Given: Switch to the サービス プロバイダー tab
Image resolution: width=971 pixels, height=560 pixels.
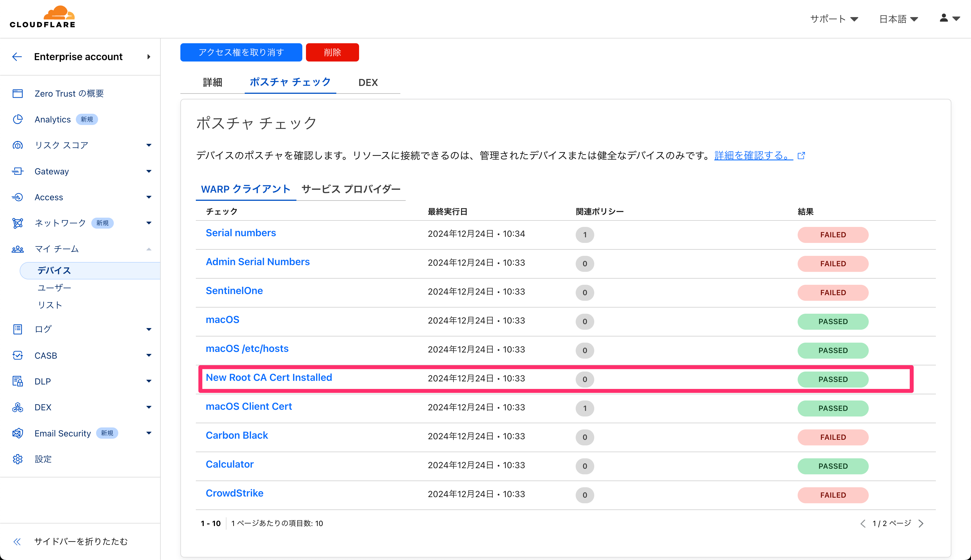Looking at the screenshot, I should tap(351, 189).
